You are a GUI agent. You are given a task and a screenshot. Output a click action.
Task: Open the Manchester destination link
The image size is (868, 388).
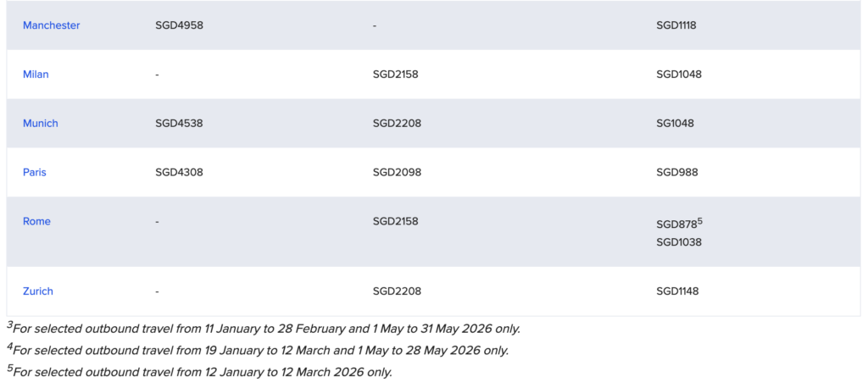point(51,25)
